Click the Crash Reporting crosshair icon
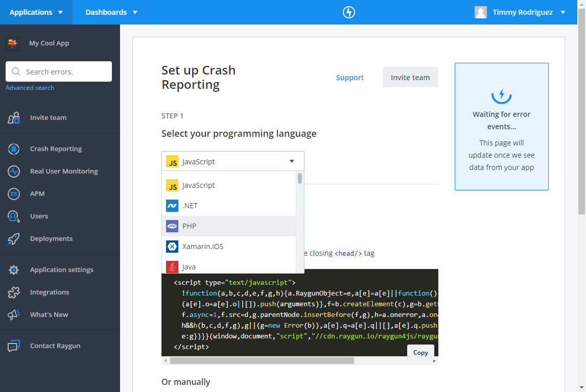This screenshot has width=586, height=392. (14, 149)
